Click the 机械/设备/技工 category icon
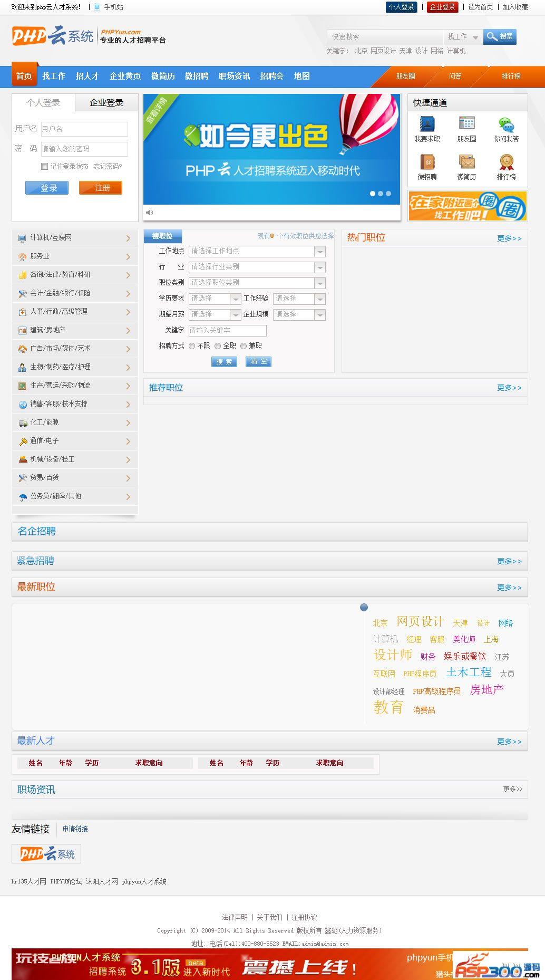Viewport: 545px width, 980px height. (x=22, y=460)
